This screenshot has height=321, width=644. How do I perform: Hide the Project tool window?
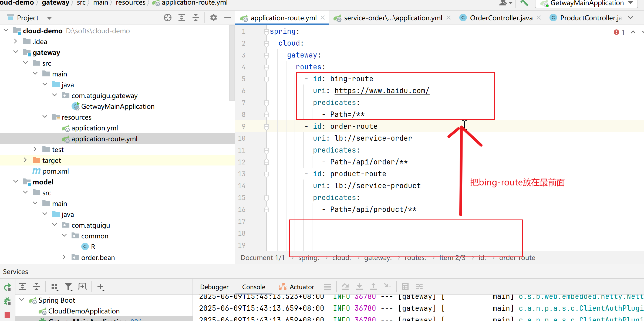click(x=228, y=18)
